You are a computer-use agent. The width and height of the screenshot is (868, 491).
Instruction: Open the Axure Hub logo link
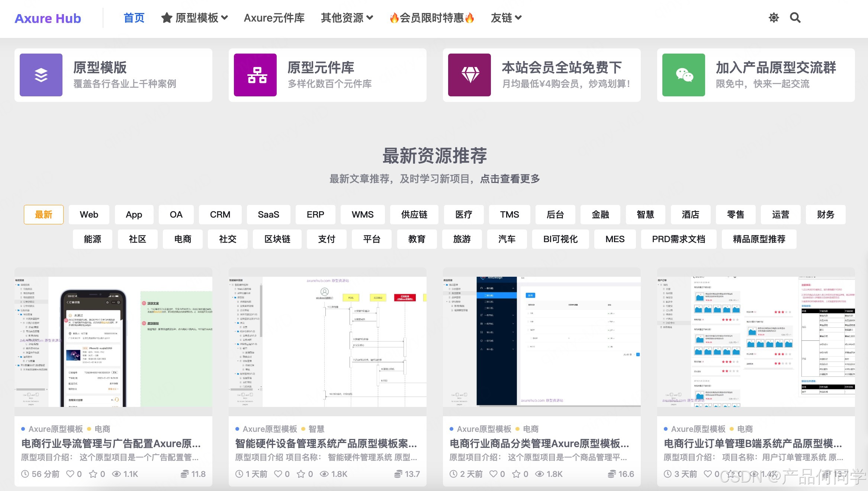click(x=48, y=18)
